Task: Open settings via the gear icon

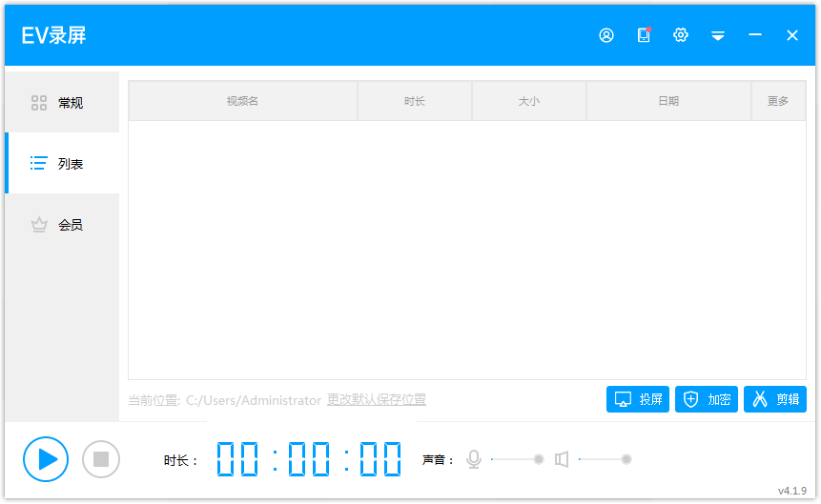Action: 681,35
